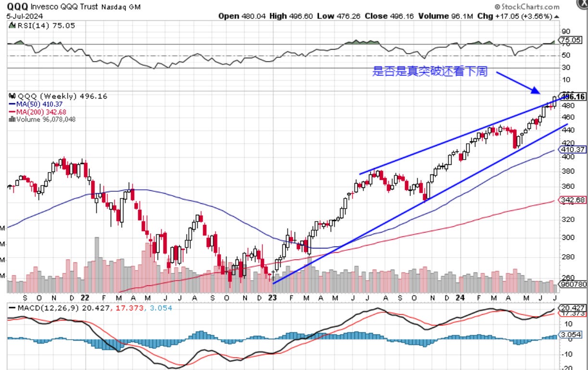Viewport: 588px width, 370px height.
Task: Click the RSI axis label 50
Action: 566,55
